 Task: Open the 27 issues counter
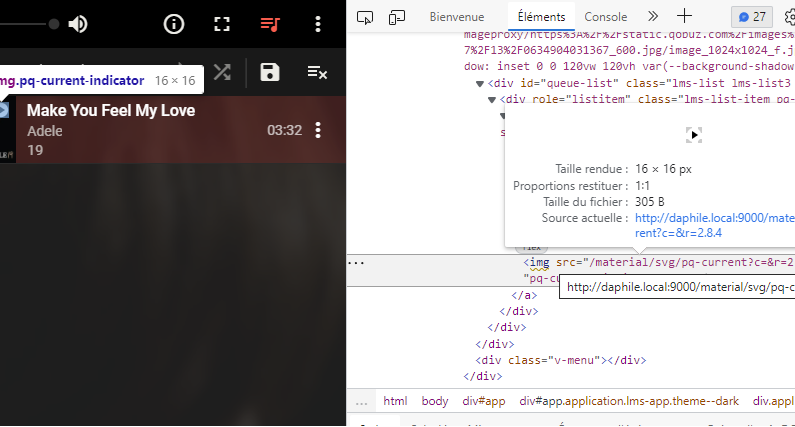[752, 17]
